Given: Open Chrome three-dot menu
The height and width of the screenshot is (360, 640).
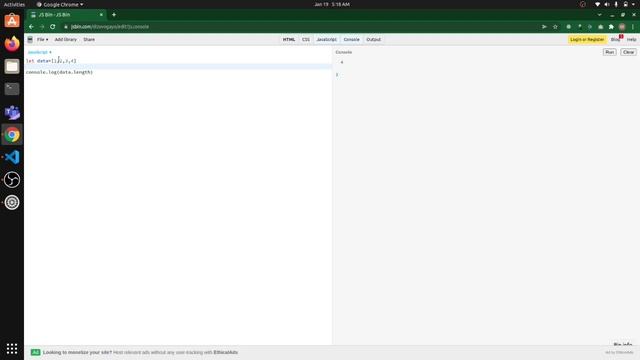Looking at the screenshot, I should point(633,27).
